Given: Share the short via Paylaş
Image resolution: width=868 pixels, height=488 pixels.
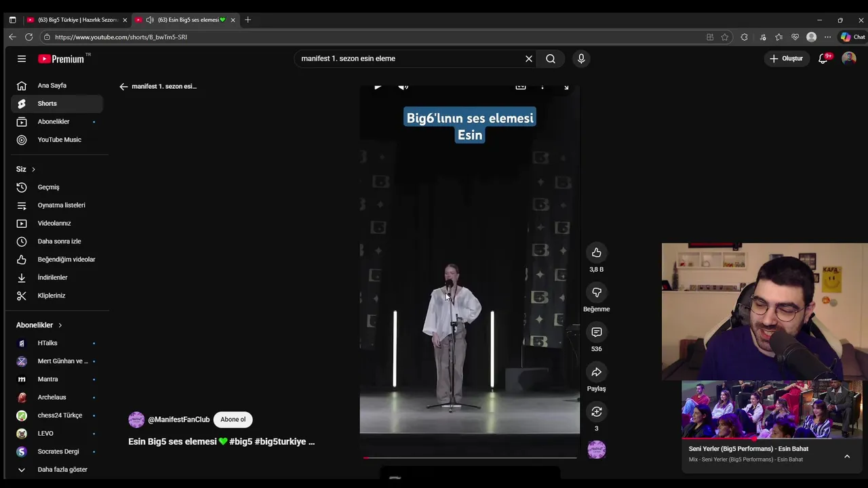Looking at the screenshot, I should tap(597, 372).
